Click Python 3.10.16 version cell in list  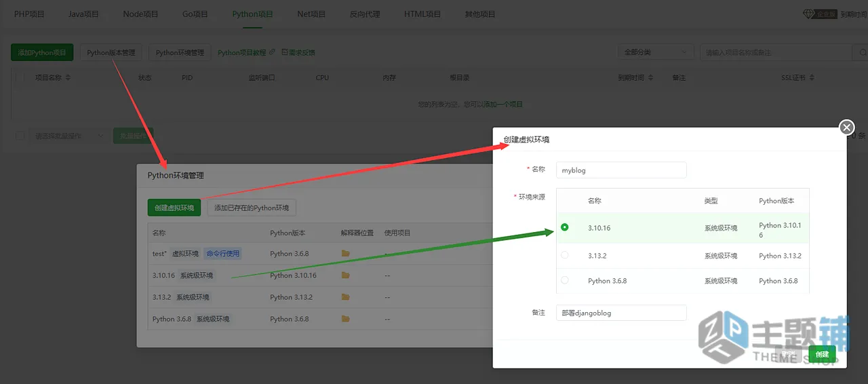coord(293,275)
